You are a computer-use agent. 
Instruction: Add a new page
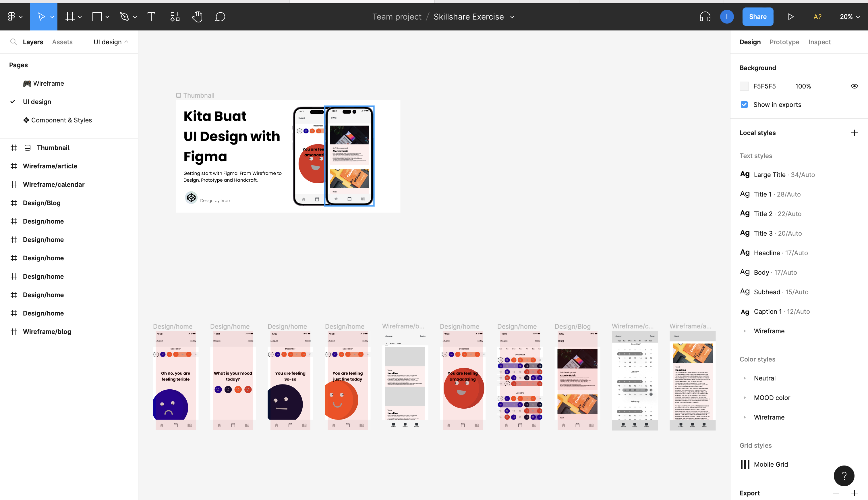124,65
